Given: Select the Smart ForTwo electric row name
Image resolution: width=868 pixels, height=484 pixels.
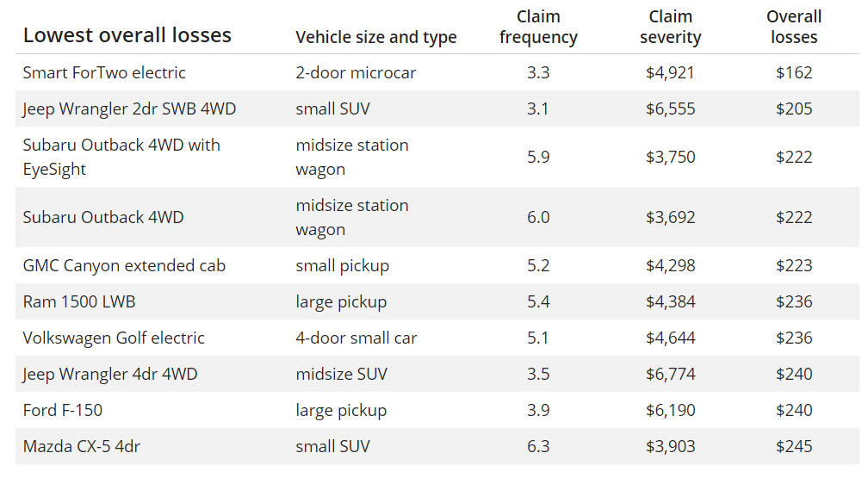Looking at the screenshot, I should [104, 72].
